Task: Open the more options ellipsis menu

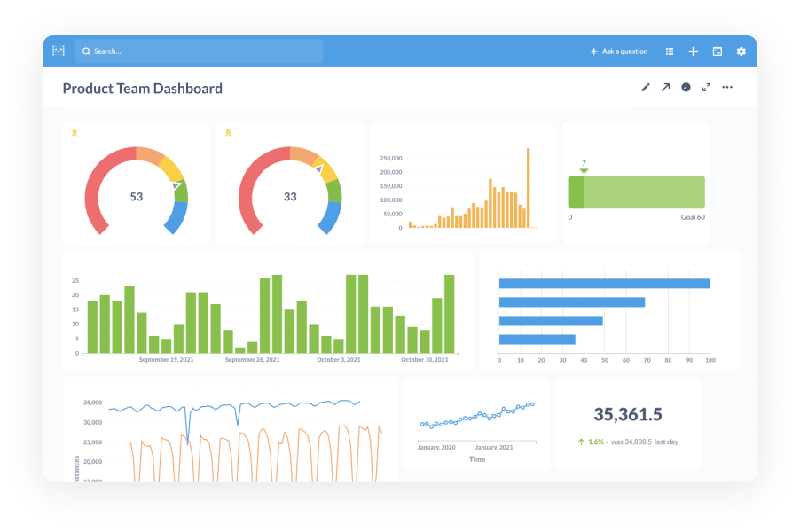Action: [727, 87]
